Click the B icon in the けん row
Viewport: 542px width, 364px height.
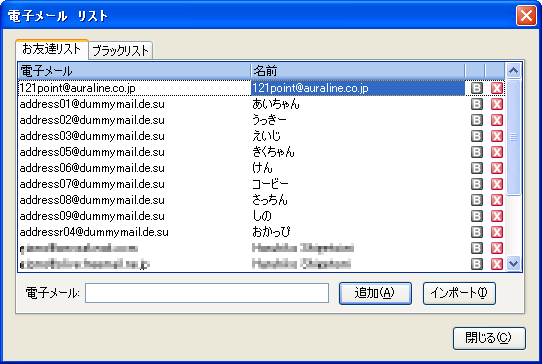coord(477,168)
